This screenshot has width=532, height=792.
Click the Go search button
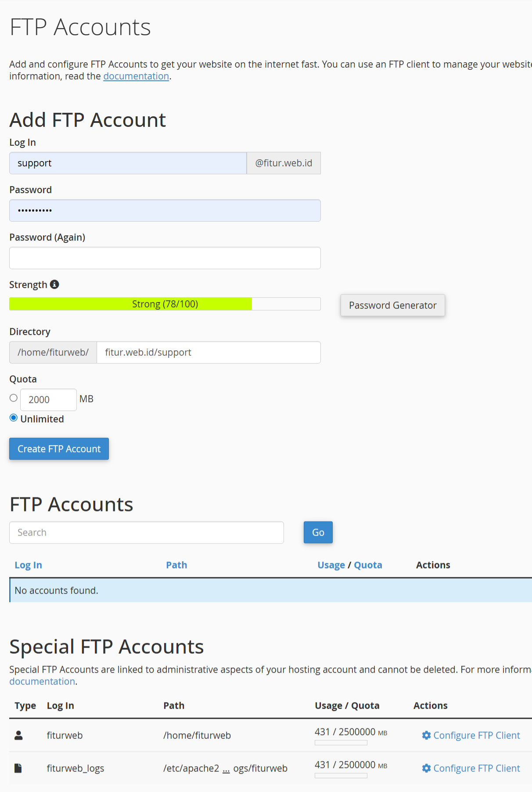click(318, 532)
